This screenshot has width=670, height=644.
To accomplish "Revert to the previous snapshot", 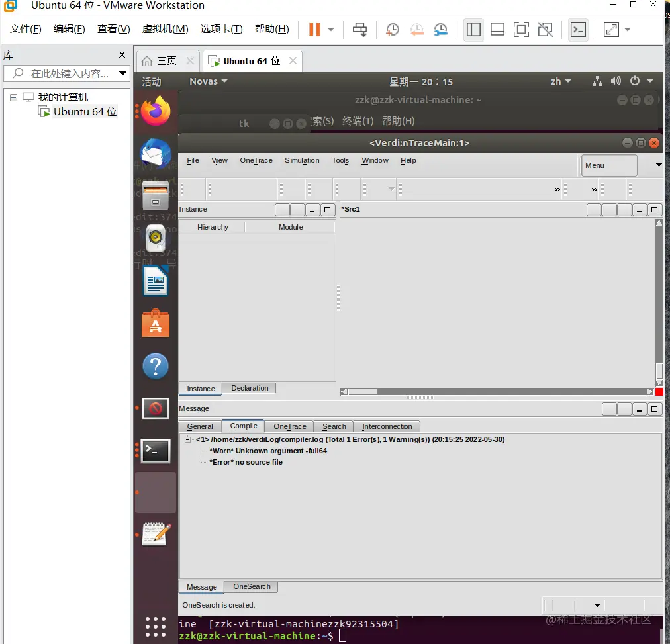I will pos(416,30).
